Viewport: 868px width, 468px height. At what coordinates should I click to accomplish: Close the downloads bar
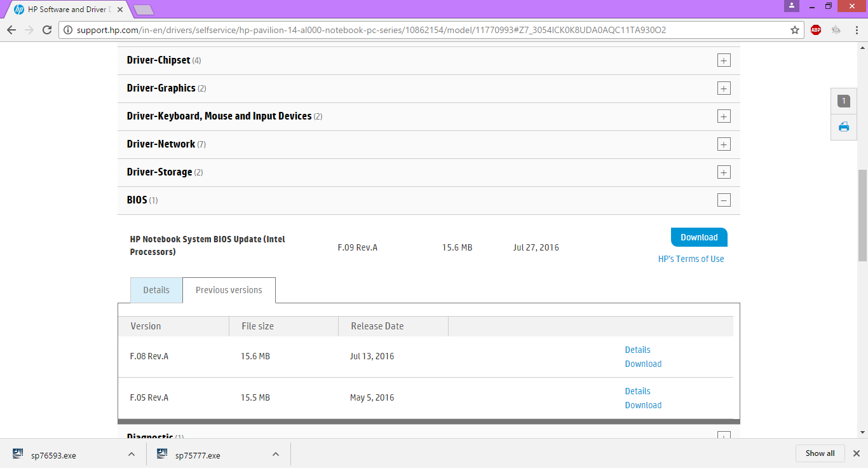[856, 453]
